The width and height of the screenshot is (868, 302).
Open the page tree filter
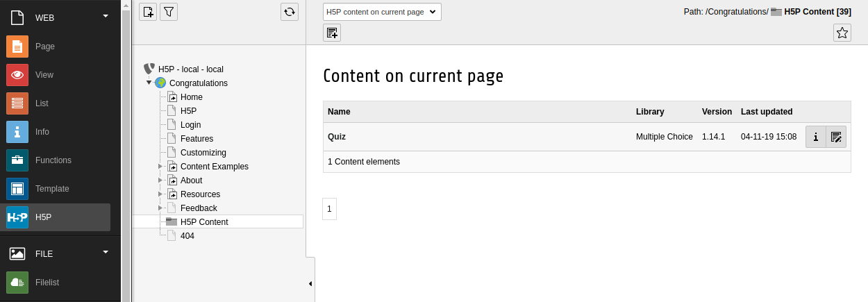pyautogui.click(x=169, y=12)
